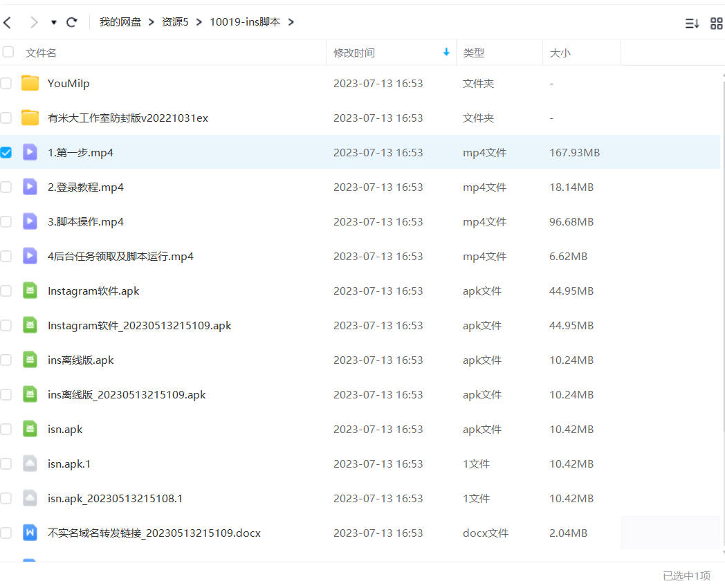
Task: Open the sort order options icon
Action: click(x=692, y=23)
